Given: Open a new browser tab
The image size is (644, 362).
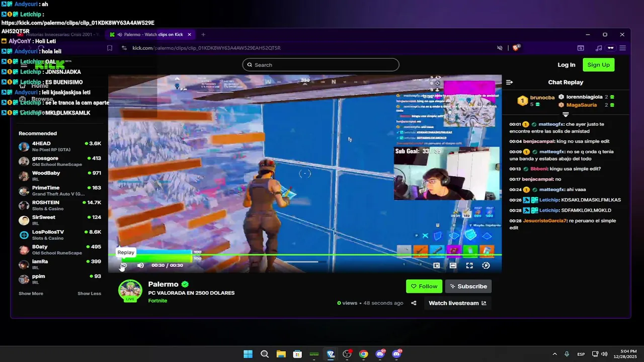Looking at the screenshot, I should click(x=203, y=35).
